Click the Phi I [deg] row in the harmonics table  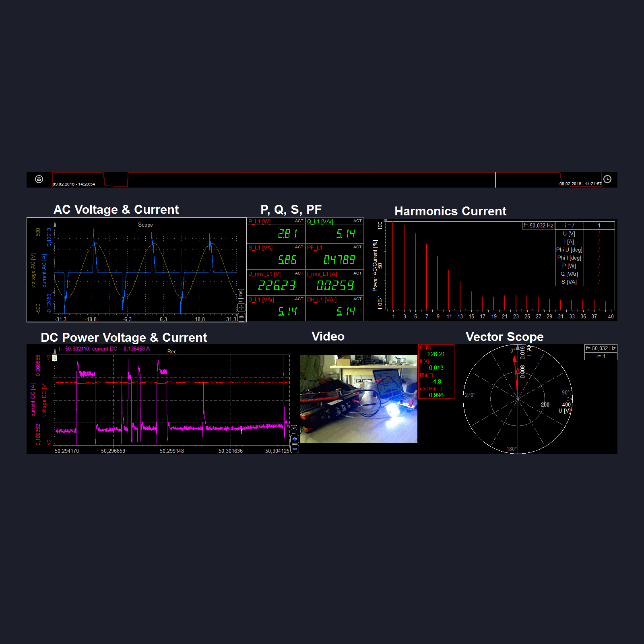585,258
